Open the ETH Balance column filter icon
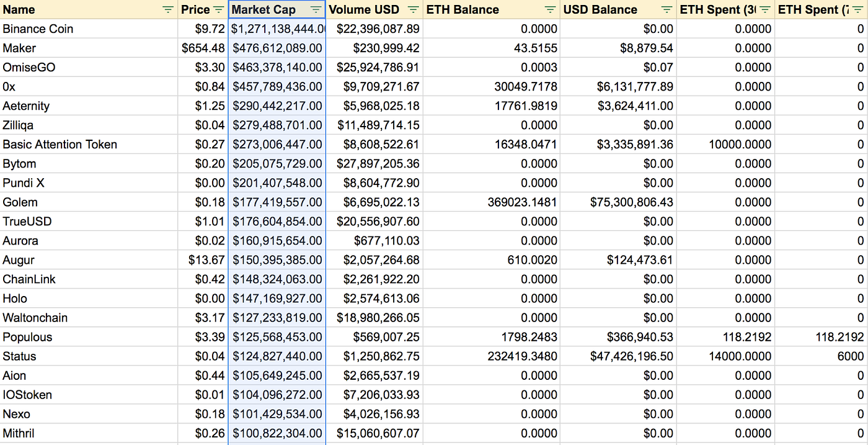Screen dimensions: 868x445 click(x=550, y=9)
